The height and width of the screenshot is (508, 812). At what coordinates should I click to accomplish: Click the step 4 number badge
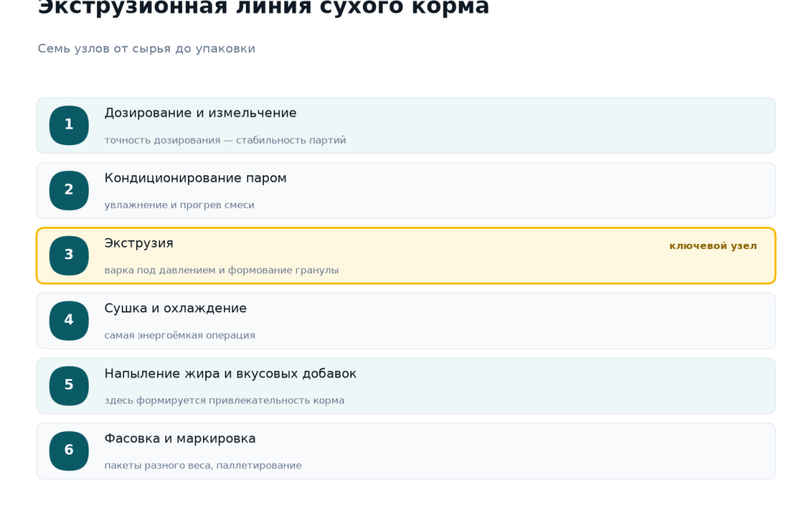click(x=69, y=321)
